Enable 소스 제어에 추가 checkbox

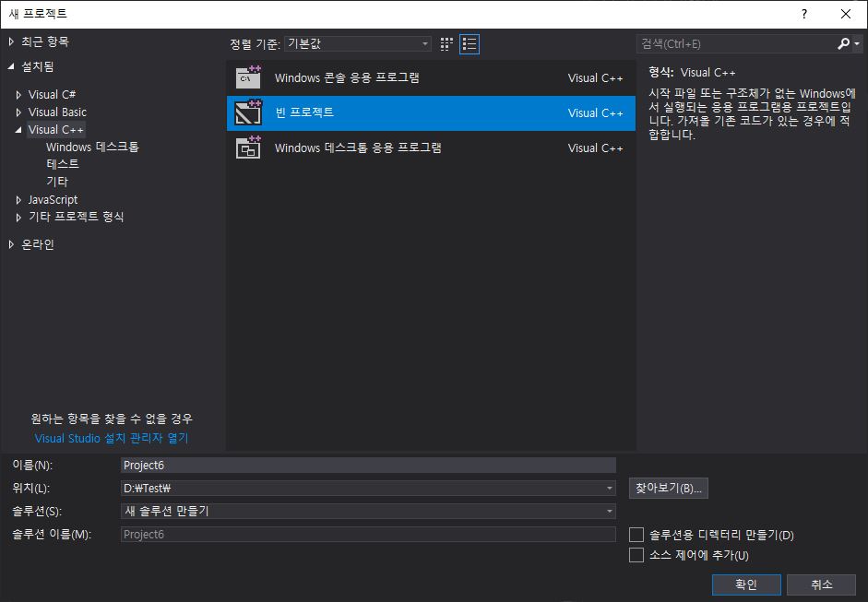pos(636,554)
